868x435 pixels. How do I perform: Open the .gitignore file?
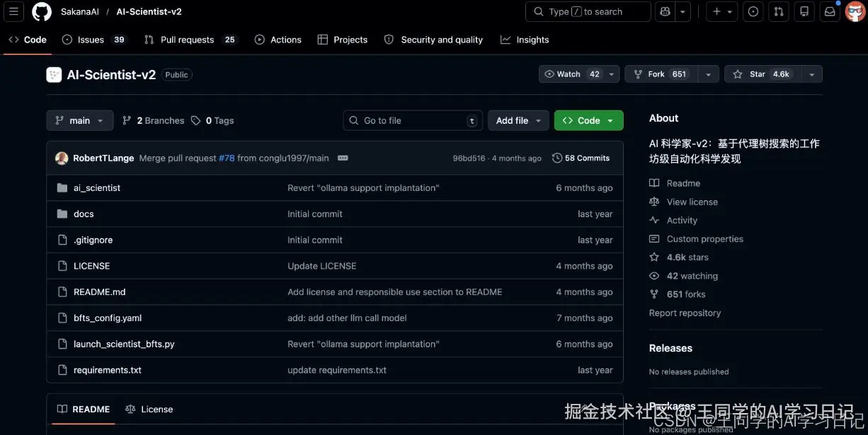point(93,240)
